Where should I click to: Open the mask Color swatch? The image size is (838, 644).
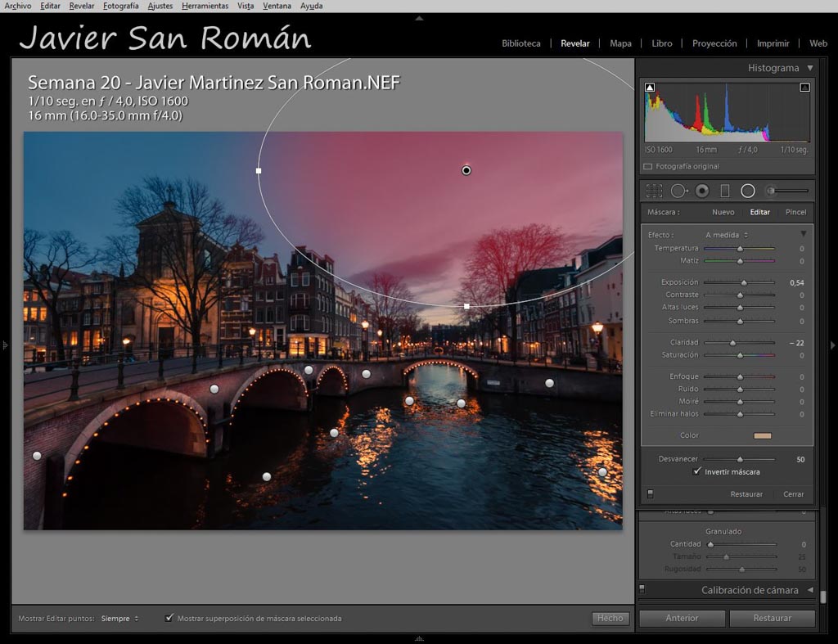pos(763,435)
